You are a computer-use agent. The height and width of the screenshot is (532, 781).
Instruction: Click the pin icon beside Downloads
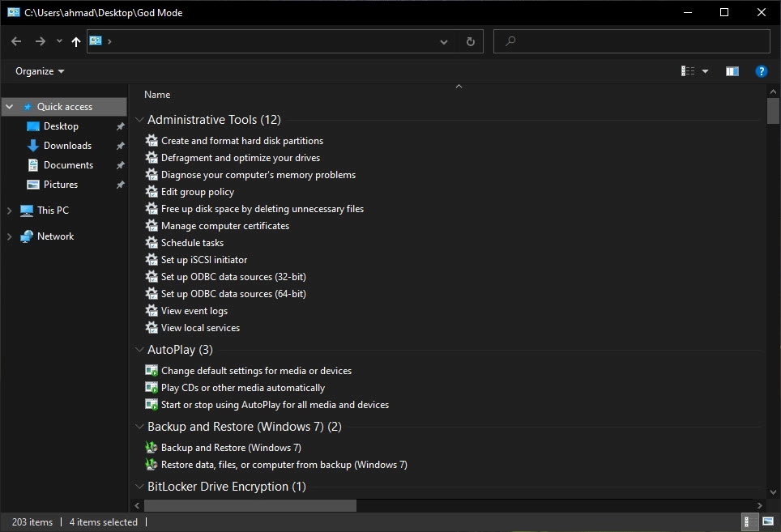120,146
